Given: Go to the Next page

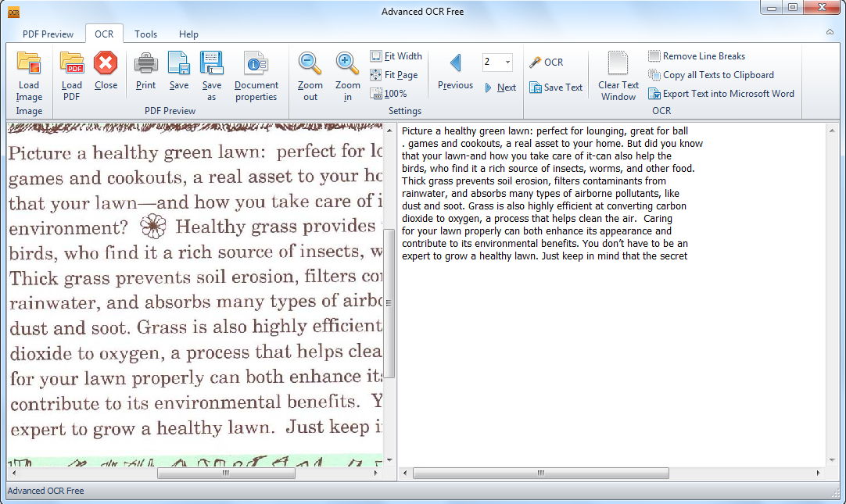Looking at the screenshot, I should click(501, 87).
